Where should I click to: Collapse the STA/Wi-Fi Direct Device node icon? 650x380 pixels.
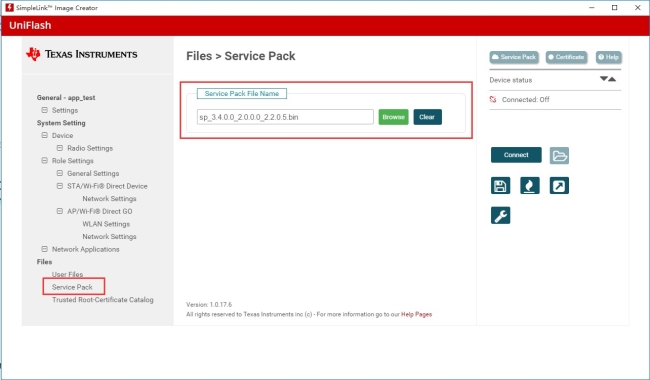coord(60,186)
